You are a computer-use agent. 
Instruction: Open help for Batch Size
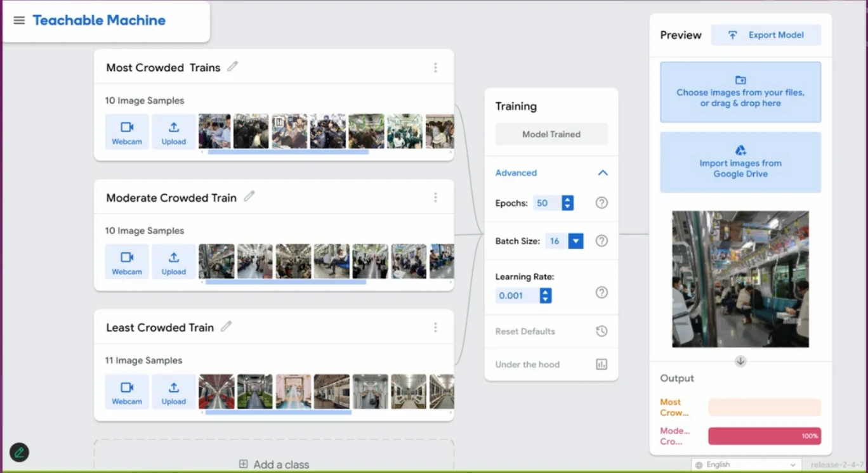[602, 241]
